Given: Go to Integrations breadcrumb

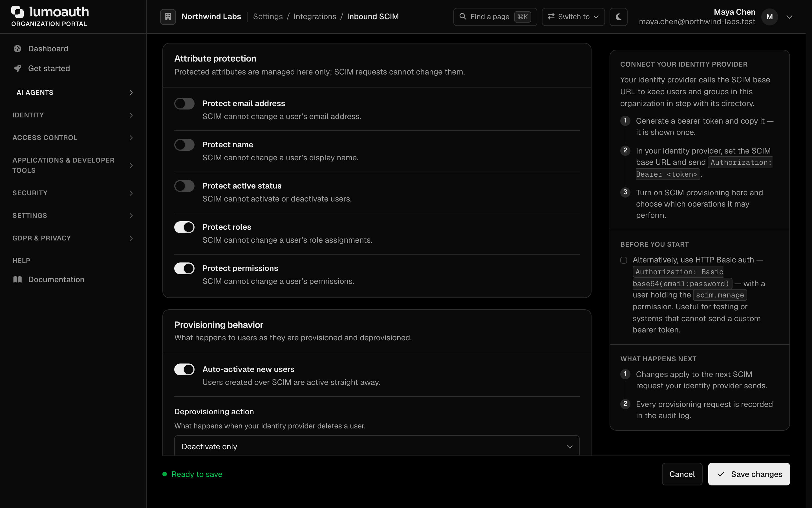Looking at the screenshot, I should pyautogui.click(x=315, y=16).
